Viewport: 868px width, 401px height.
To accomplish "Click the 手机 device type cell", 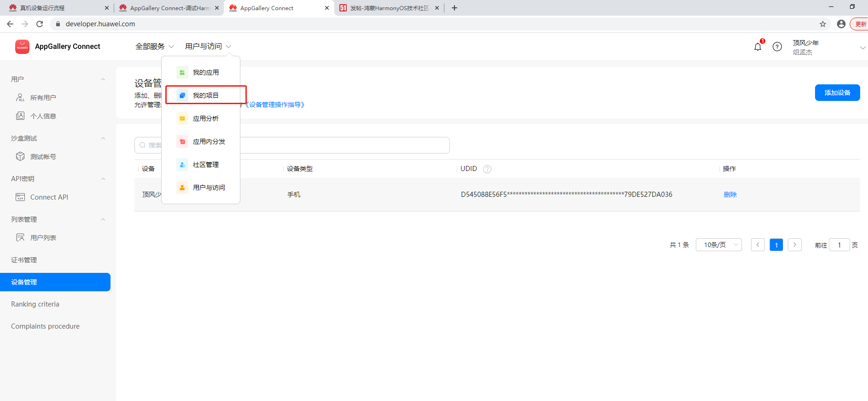I will pyautogui.click(x=294, y=195).
